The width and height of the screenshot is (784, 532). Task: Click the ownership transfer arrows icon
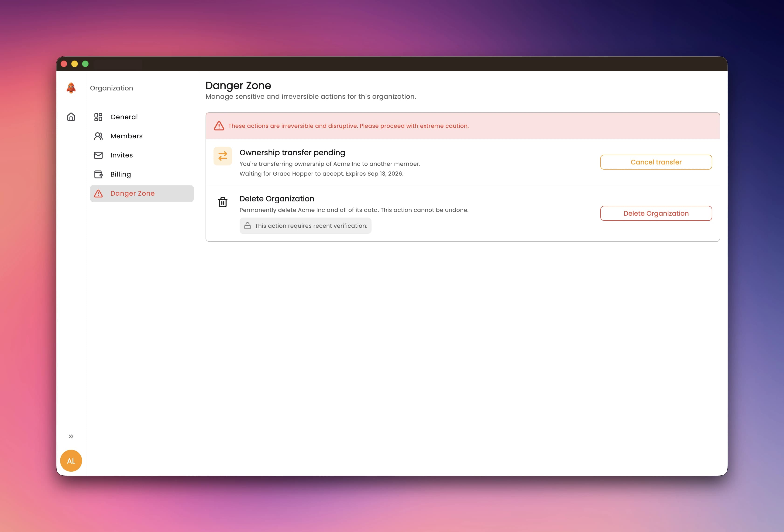pos(223,156)
